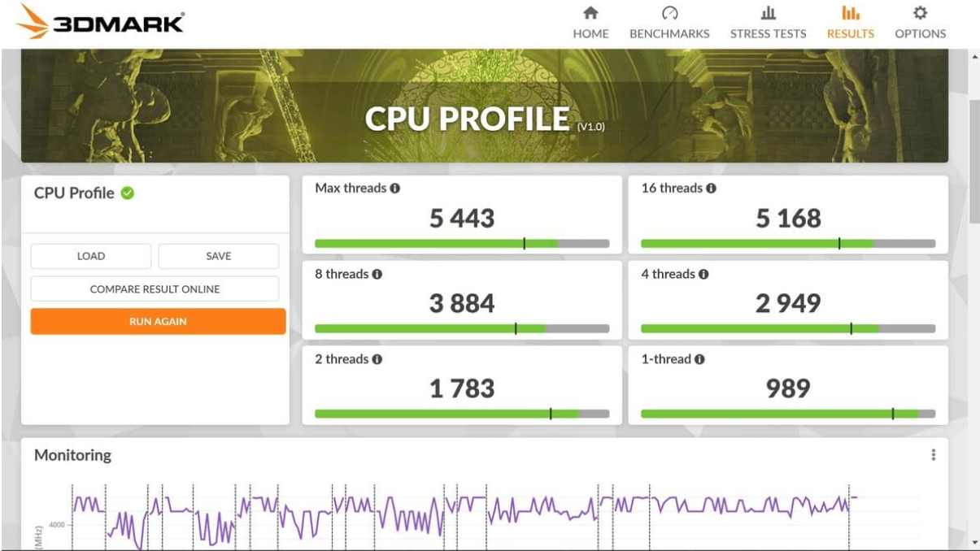Switch to the Benchmarks tab

pyautogui.click(x=669, y=23)
